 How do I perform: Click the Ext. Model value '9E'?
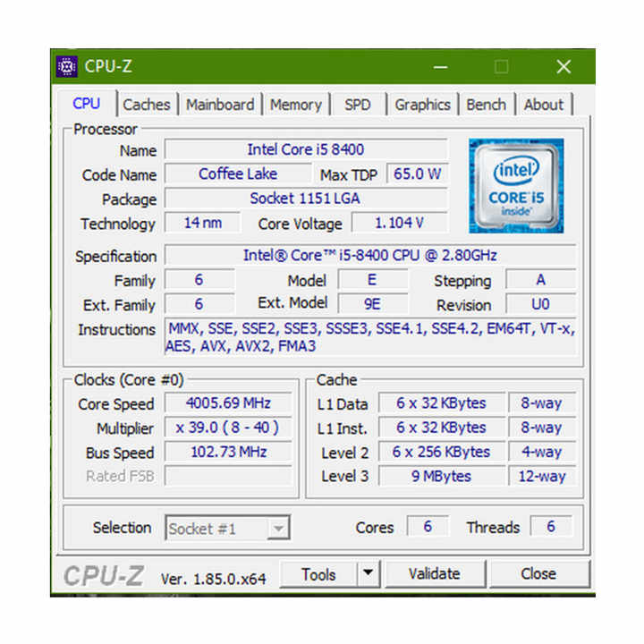(372, 304)
